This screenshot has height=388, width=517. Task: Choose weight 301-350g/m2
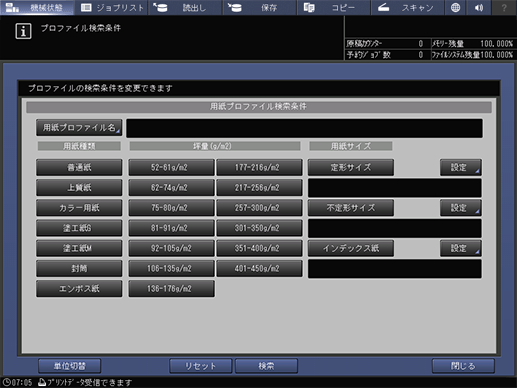tap(259, 228)
